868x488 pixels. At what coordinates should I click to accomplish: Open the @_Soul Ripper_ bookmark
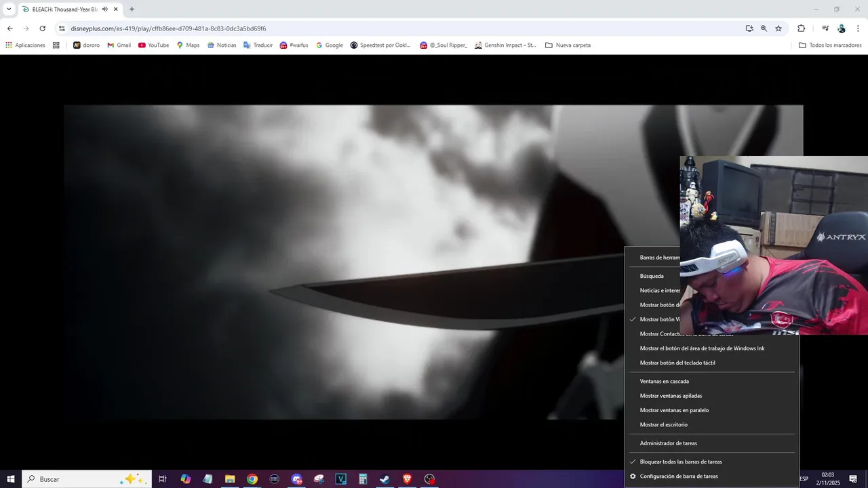443,45
